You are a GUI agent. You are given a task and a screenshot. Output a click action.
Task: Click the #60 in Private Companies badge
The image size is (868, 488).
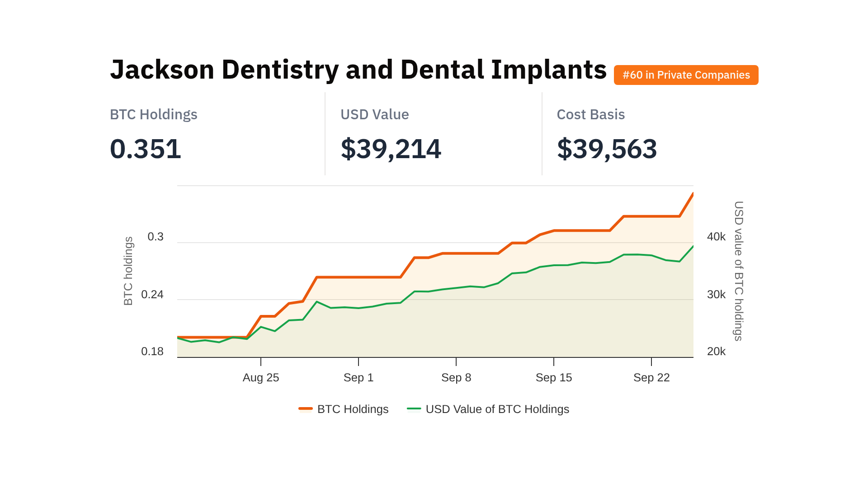[x=686, y=75]
